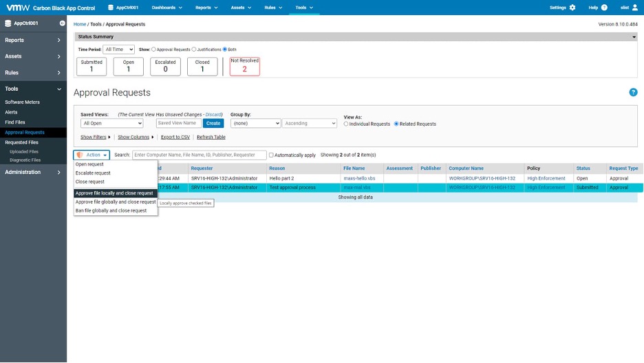Open Software Meters in sidebar
The width and height of the screenshot is (644, 363).
[22, 102]
